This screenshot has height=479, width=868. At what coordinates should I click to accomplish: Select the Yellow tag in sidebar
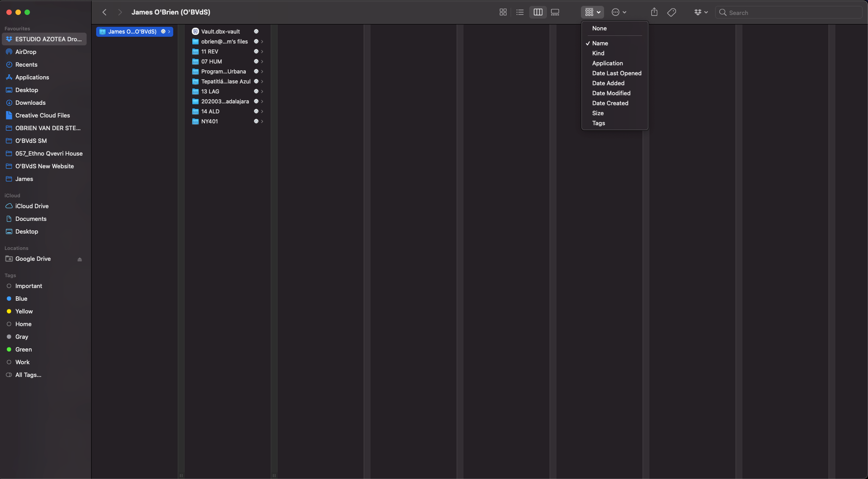point(24,312)
